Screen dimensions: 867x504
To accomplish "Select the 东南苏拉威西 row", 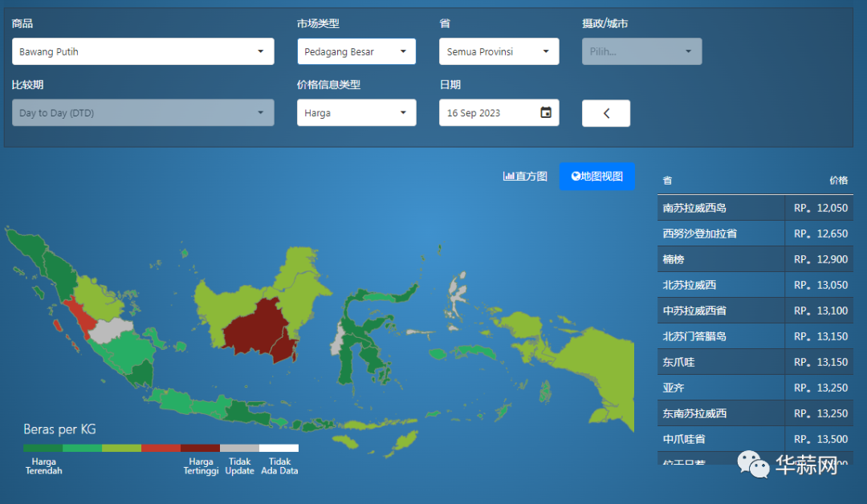I will [755, 413].
